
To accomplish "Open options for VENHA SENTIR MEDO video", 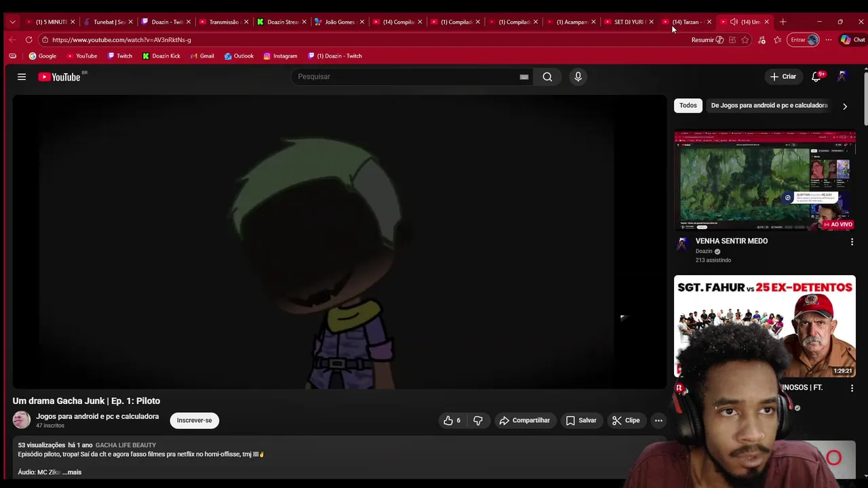I will pyautogui.click(x=852, y=241).
